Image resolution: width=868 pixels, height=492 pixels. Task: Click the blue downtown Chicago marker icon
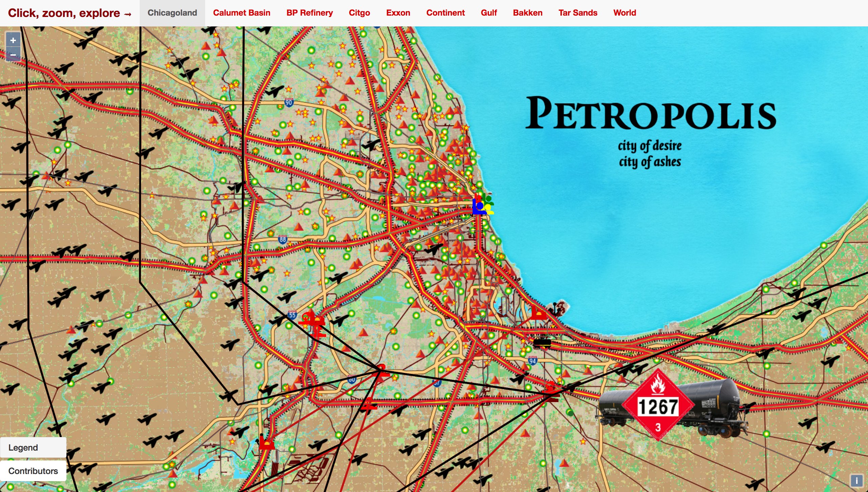(x=479, y=206)
